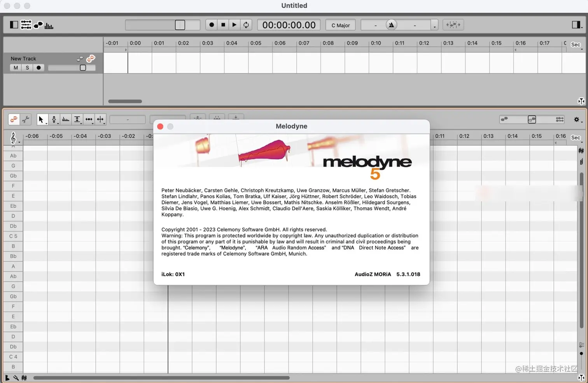588x383 pixels.
Task: Click orange edit blobs icon on New Track
Action: coord(91,58)
